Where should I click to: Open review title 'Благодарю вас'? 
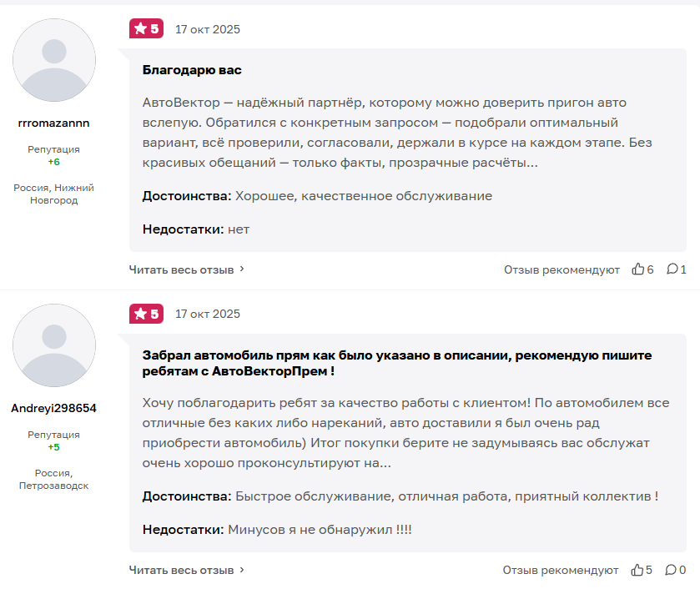click(192, 70)
